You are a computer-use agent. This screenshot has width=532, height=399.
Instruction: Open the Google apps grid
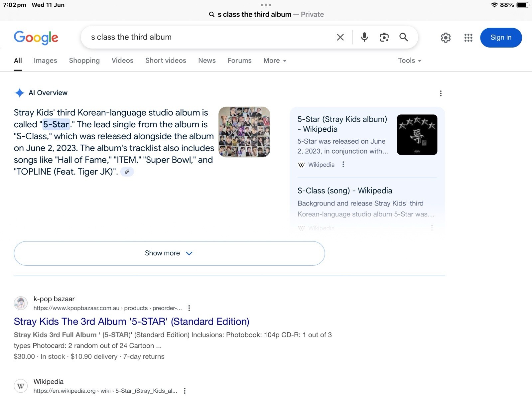click(468, 38)
